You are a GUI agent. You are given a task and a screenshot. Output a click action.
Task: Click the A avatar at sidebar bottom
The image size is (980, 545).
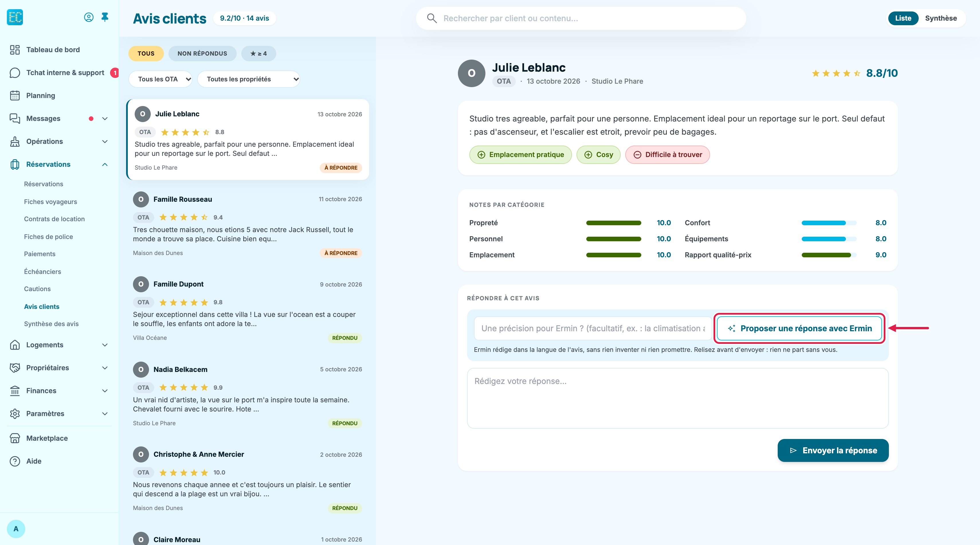point(16,529)
